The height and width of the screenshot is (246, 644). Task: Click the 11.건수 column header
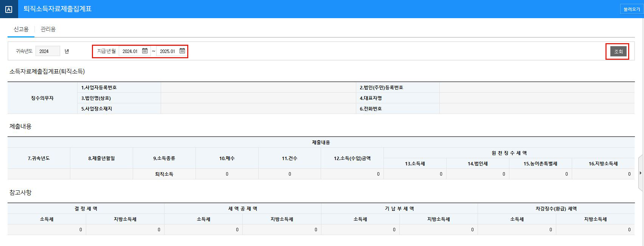click(290, 158)
